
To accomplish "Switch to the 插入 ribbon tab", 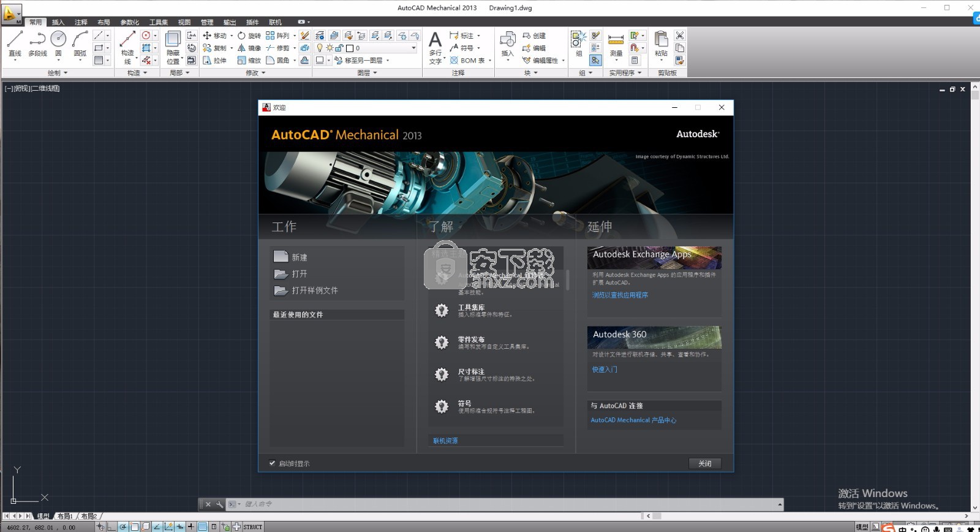I will point(58,22).
